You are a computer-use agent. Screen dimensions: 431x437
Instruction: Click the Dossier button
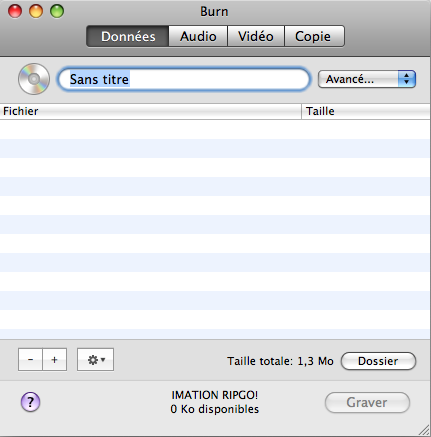click(x=378, y=361)
